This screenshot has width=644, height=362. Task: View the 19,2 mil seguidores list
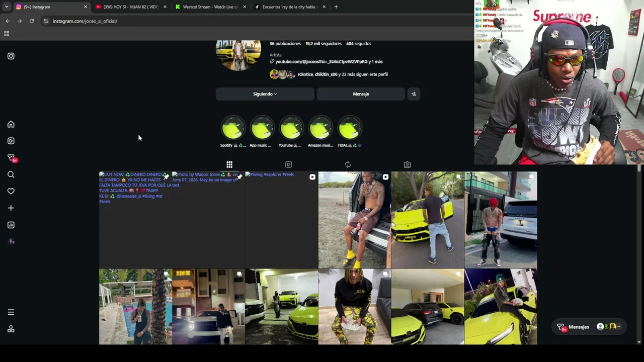pyautogui.click(x=323, y=44)
